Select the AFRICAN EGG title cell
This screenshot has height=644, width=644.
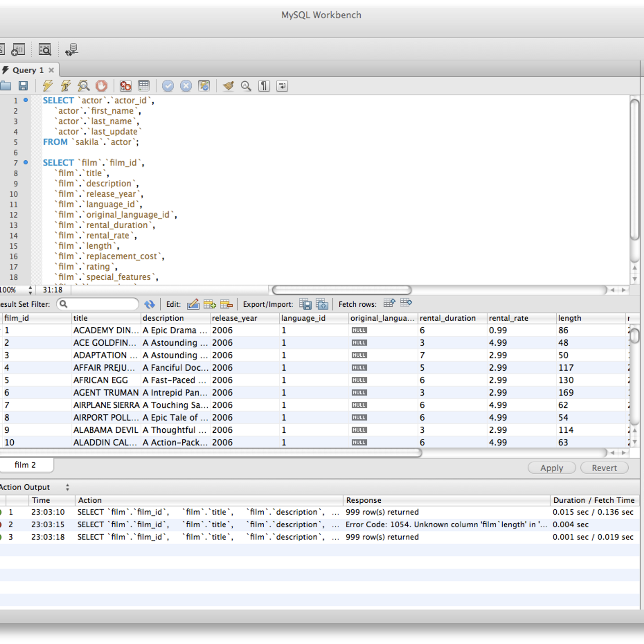tap(106, 380)
